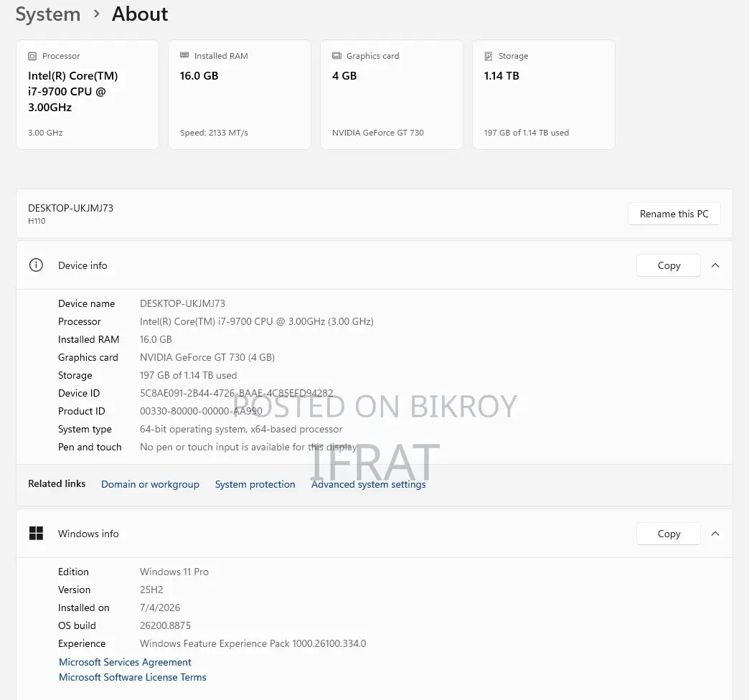Screen dimensions: 749x700
Task: Open System protection link
Action: point(255,484)
